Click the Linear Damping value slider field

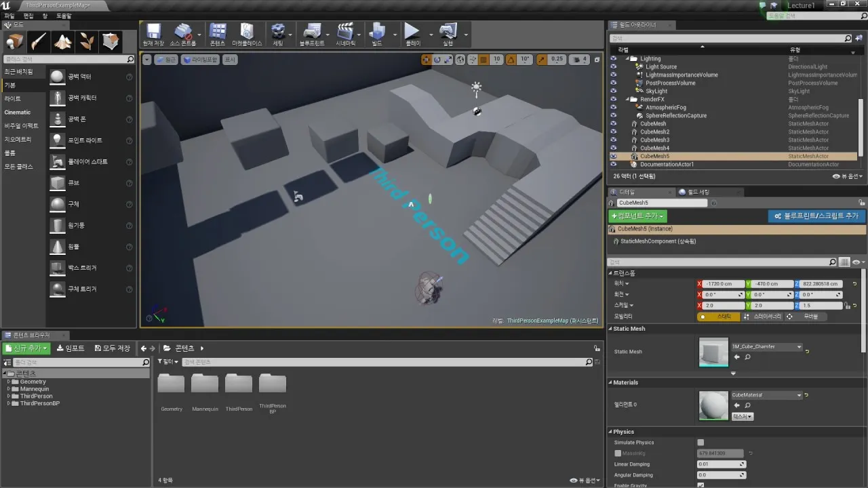(721, 464)
